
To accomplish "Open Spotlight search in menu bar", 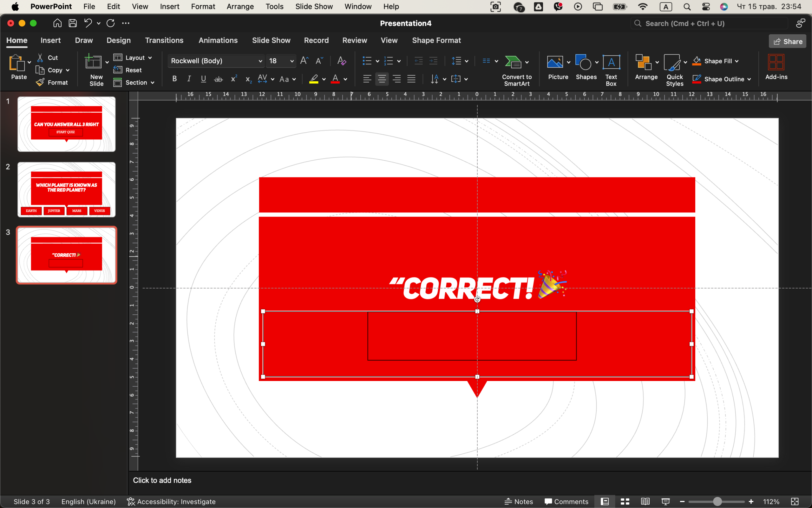I will (x=687, y=6).
